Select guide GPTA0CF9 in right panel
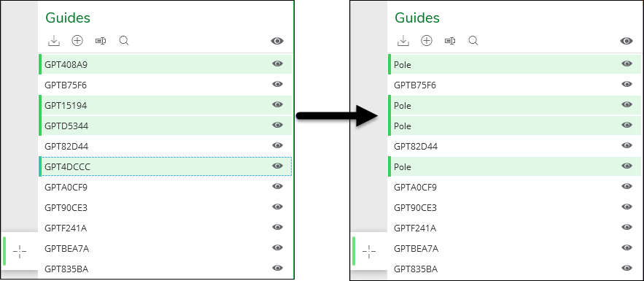 pos(515,187)
